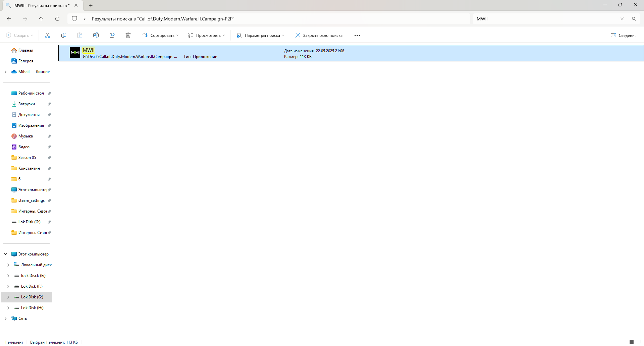Click the Дата изменения: 22.05.2025 21:08 label

coord(314,51)
